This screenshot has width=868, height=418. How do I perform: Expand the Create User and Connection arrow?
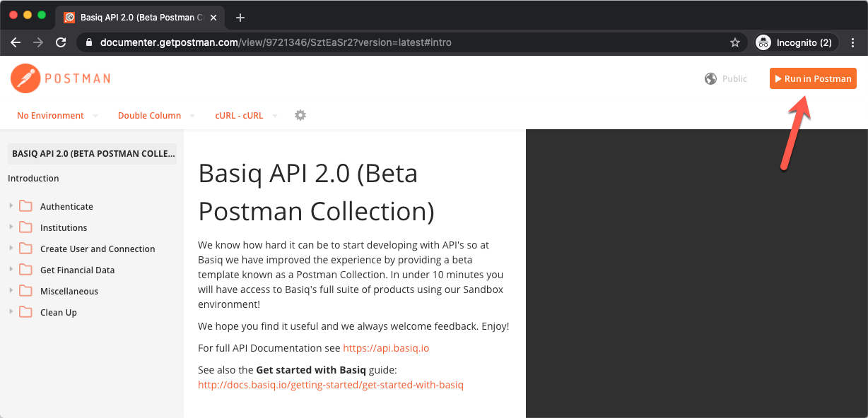11,249
